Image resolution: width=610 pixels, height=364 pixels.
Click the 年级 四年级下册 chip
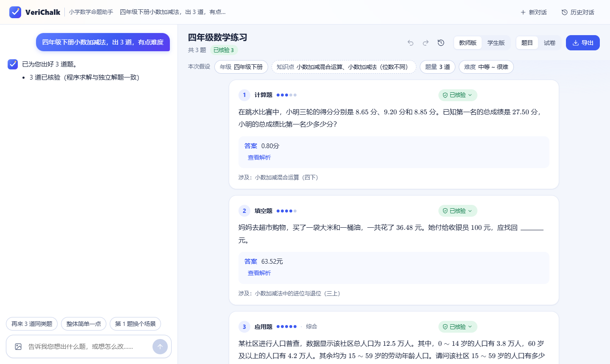coord(241,67)
